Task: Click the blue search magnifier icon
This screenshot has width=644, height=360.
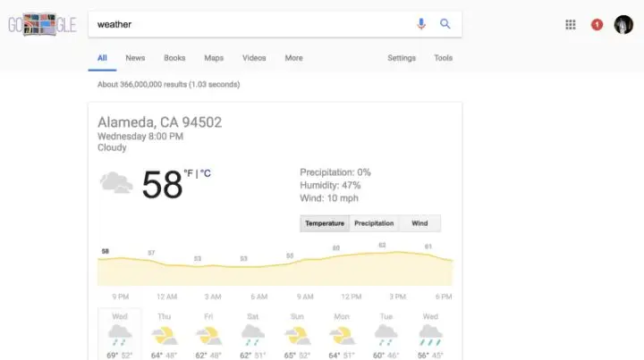Action: pyautogui.click(x=445, y=24)
